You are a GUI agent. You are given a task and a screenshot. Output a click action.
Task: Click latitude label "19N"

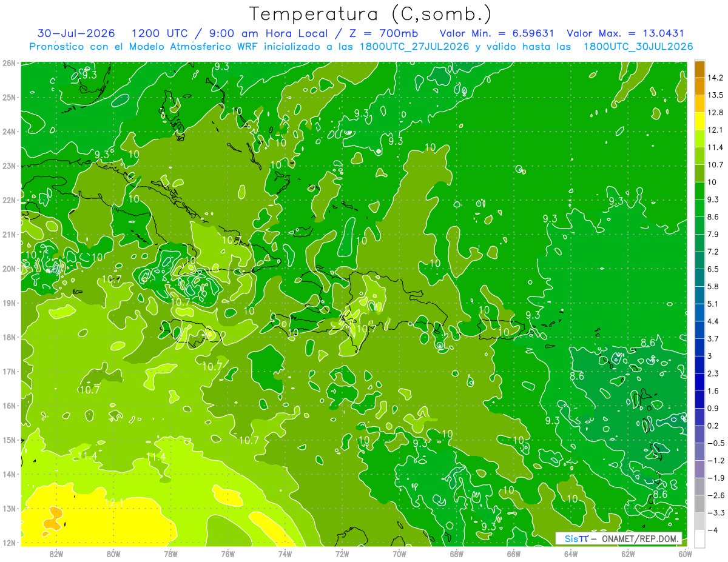(8, 303)
